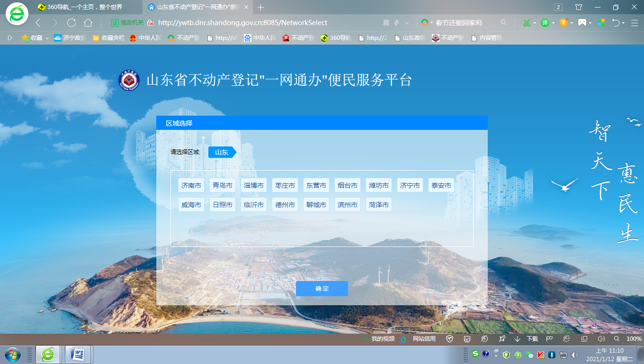Mute browser sound via status bar speaker
Image resolution: width=644 pixels, height=364 pixels.
point(601,339)
